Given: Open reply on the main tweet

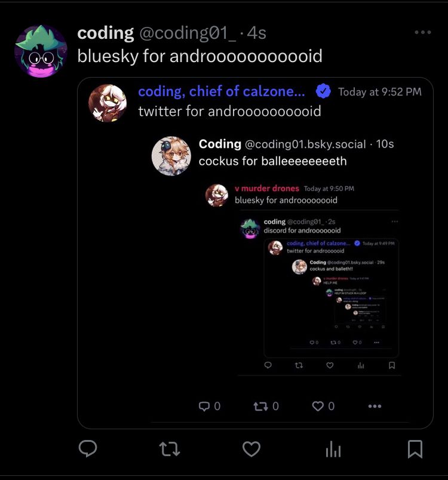Looking at the screenshot, I should tap(88, 449).
